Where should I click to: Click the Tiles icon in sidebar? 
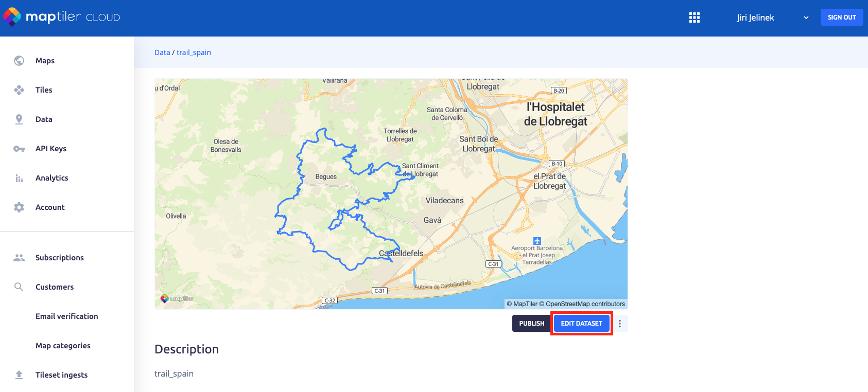(x=19, y=90)
